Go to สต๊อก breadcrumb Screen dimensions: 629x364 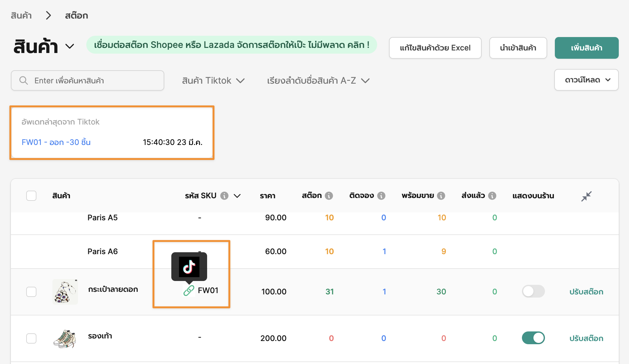pos(76,15)
